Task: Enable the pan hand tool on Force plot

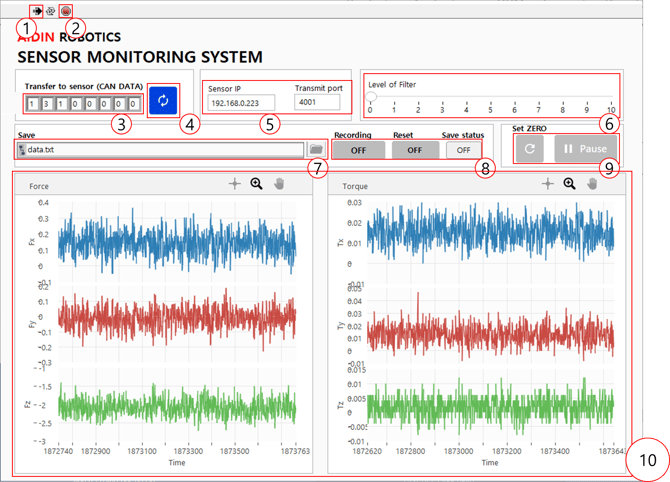Action: (x=280, y=184)
